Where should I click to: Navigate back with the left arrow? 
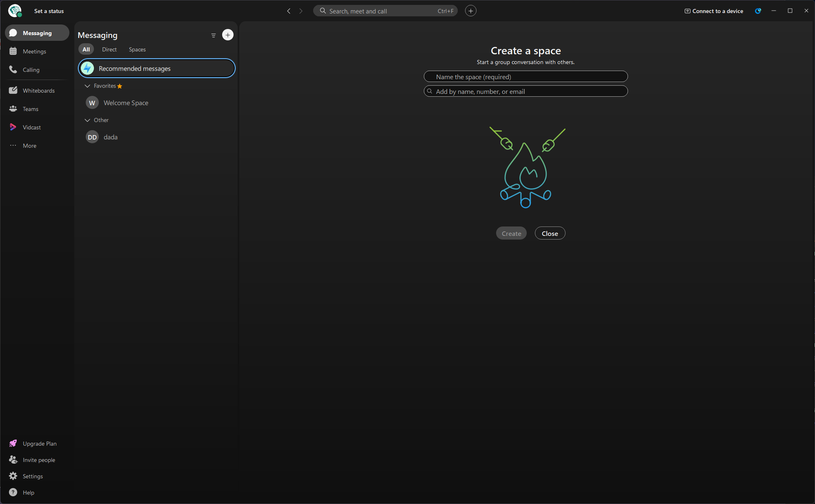[x=289, y=11]
